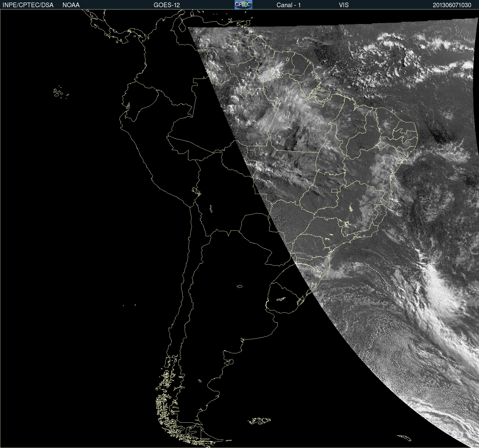Click the NOAA label in header

(x=71, y=5)
